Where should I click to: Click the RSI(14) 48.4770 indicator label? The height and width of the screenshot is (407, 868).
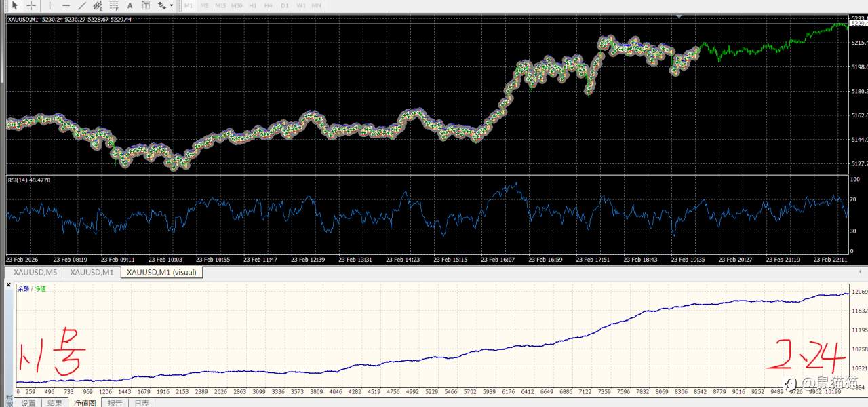(29, 180)
